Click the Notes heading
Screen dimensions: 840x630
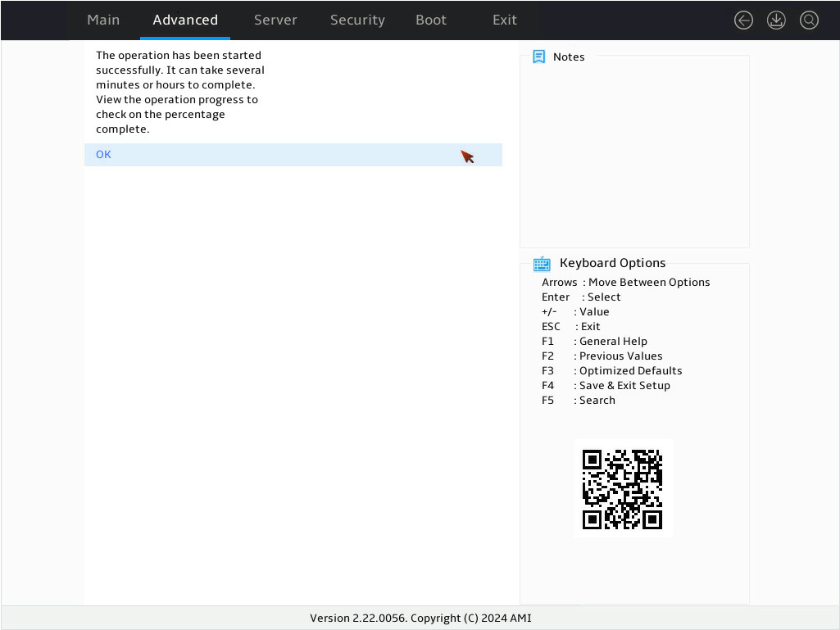(x=569, y=57)
